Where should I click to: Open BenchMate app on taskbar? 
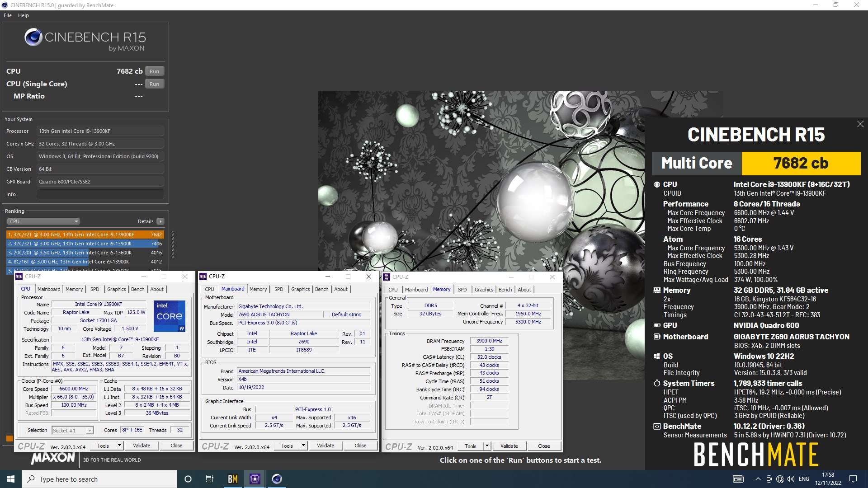[x=232, y=479]
